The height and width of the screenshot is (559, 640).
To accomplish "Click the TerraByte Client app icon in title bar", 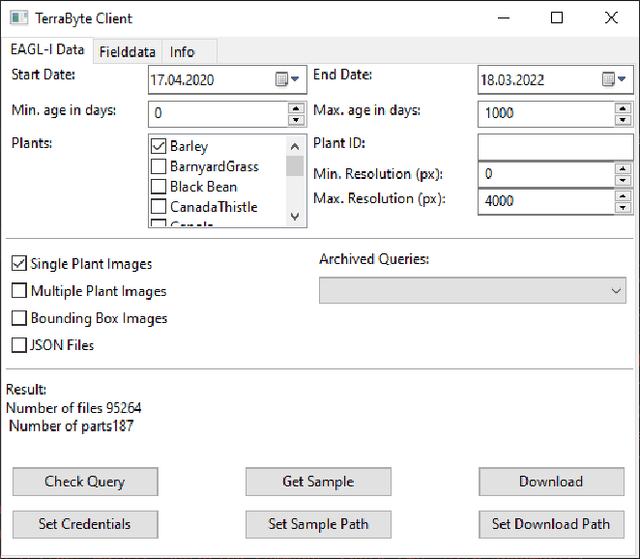I will coord(18,18).
